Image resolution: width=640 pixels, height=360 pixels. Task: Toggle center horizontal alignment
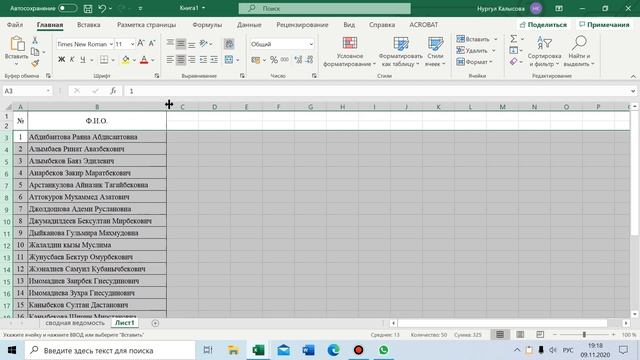pyautogui.click(x=181, y=60)
